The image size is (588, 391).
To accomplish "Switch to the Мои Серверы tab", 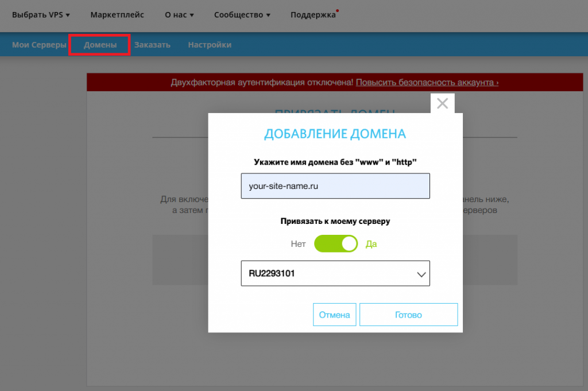I will [x=38, y=44].
